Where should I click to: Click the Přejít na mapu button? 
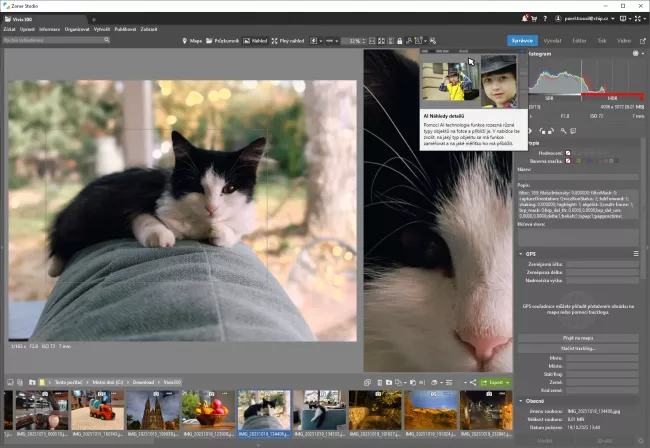coord(578,340)
